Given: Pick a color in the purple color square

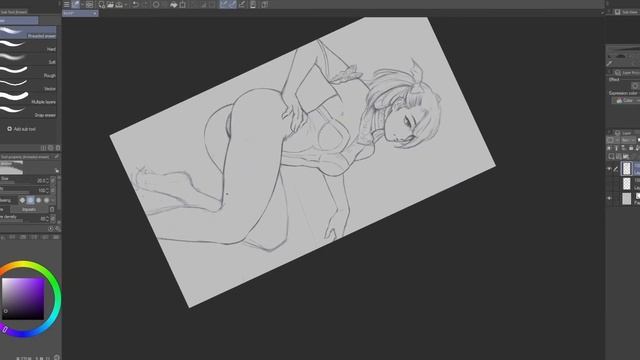Looking at the screenshot, I should pyautogui.click(x=23, y=298).
